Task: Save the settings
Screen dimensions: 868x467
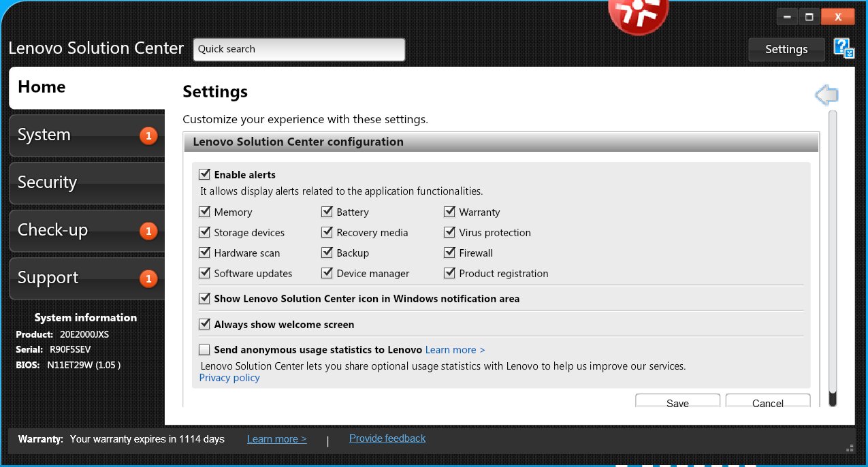Action: 677,401
